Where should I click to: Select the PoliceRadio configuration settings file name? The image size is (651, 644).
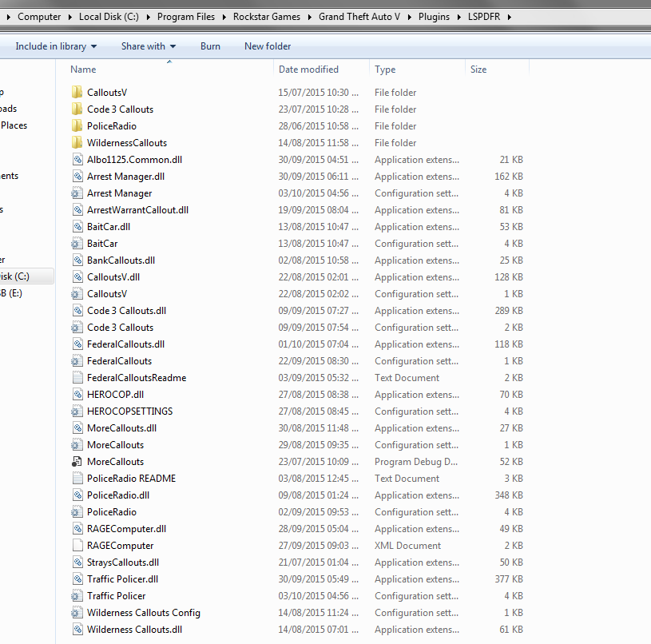click(112, 512)
